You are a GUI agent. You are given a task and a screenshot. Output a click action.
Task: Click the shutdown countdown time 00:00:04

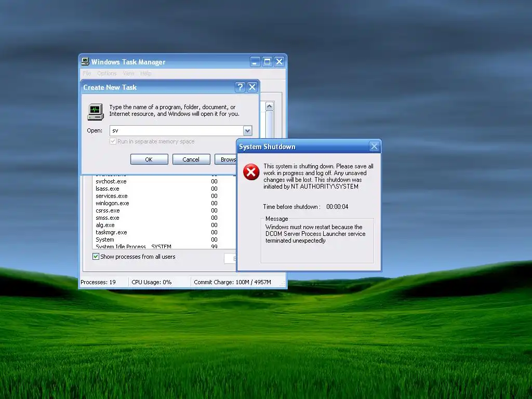tap(337, 207)
